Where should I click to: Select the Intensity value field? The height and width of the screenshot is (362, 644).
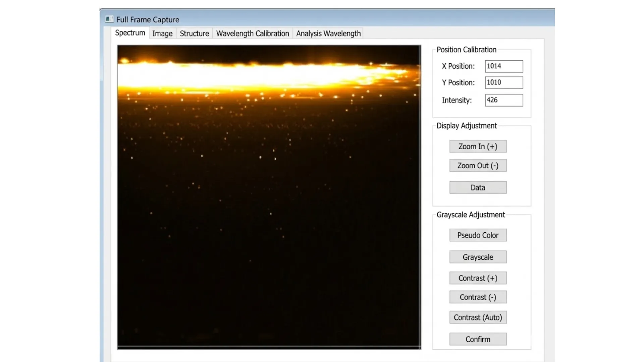(x=504, y=100)
